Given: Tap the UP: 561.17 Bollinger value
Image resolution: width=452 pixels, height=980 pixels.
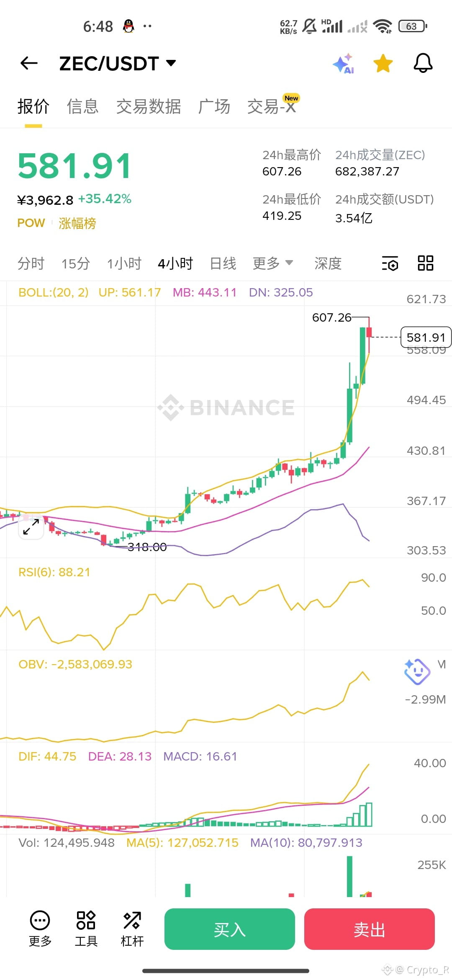Looking at the screenshot, I should coord(130,292).
